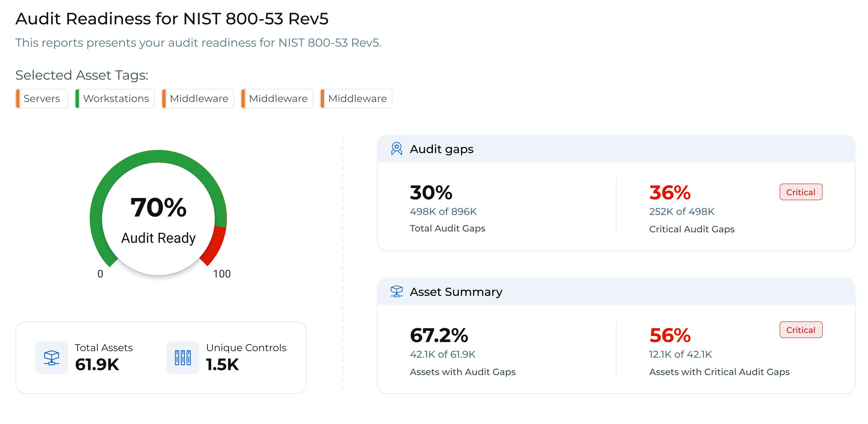Toggle the last Middleware asset tag
This screenshot has height=424, width=868.
[x=356, y=98]
